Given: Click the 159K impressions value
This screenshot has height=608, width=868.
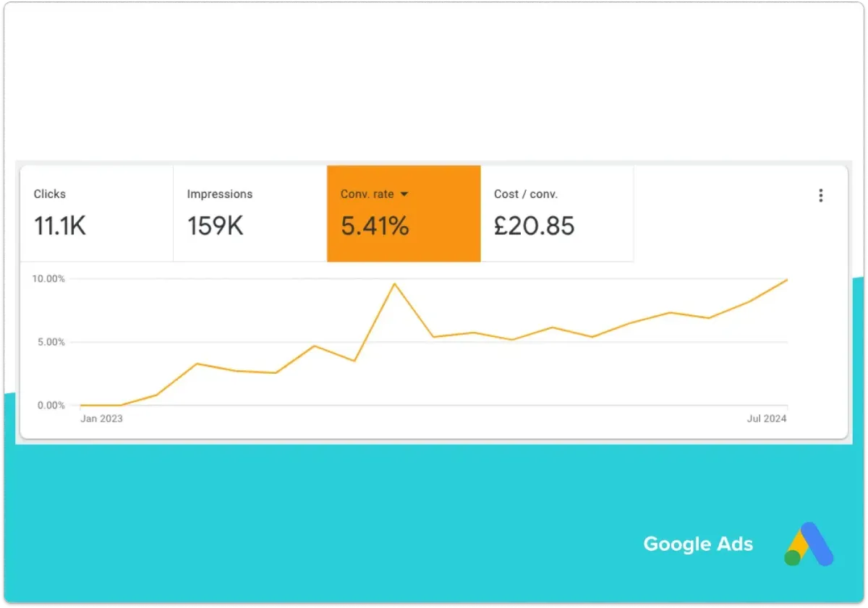Looking at the screenshot, I should pos(215,226).
